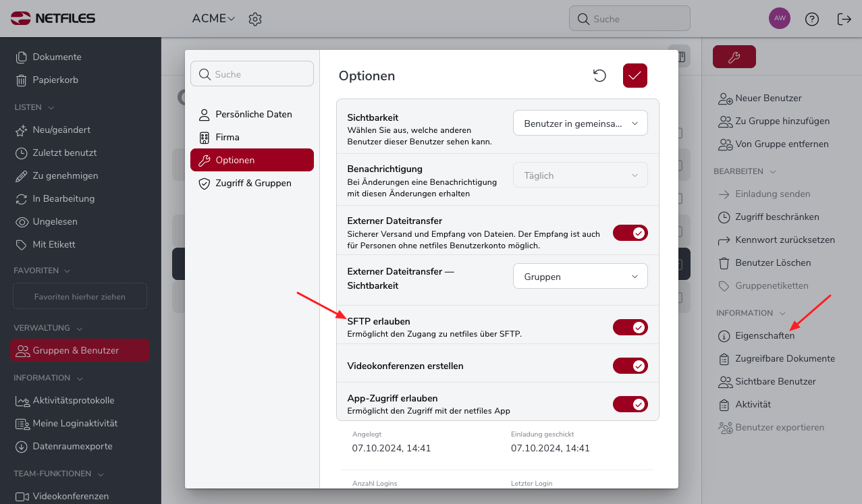
Task: Open the Sichtbarkeit dropdown
Action: [581, 123]
